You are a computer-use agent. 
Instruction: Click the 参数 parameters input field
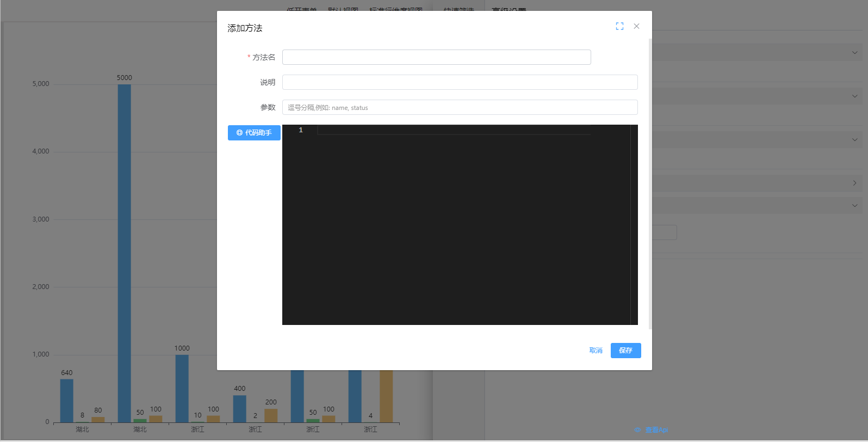point(460,108)
